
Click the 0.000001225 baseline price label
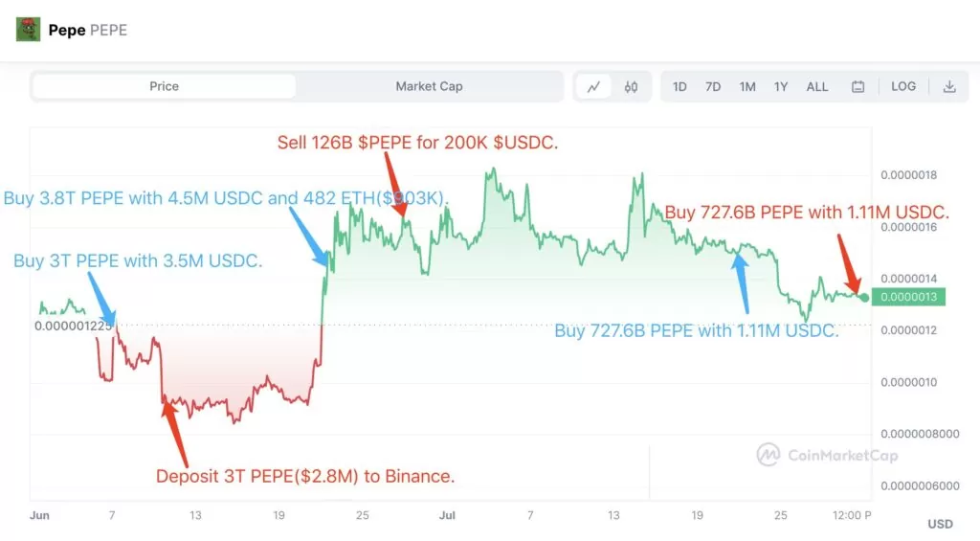click(73, 326)
